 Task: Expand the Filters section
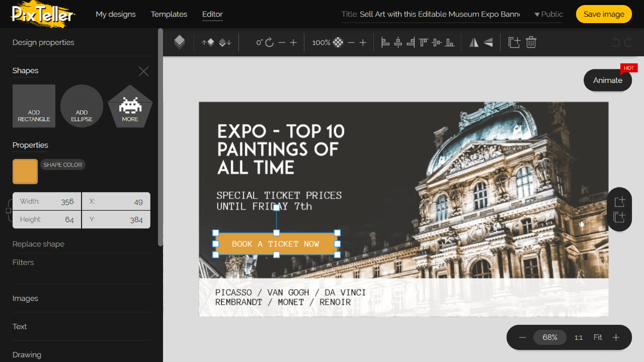(23, 262)
